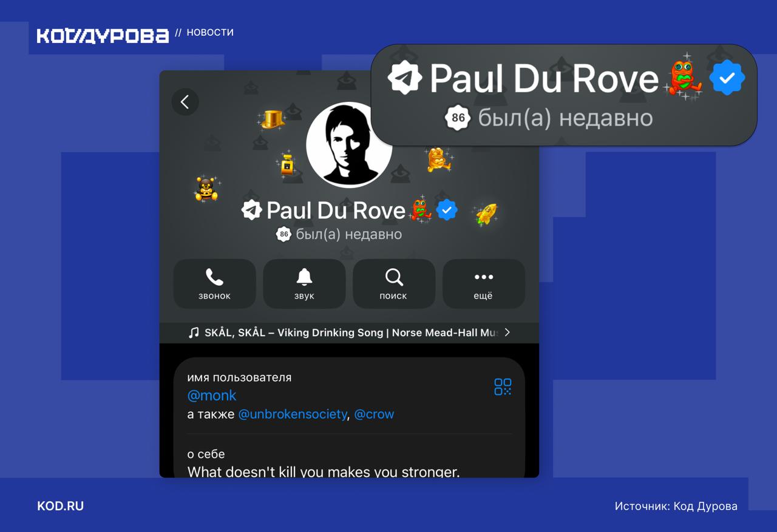Click the golden perfume bottle gift
The height and width of the screenshot is (532, 777).
pos(287,164)
